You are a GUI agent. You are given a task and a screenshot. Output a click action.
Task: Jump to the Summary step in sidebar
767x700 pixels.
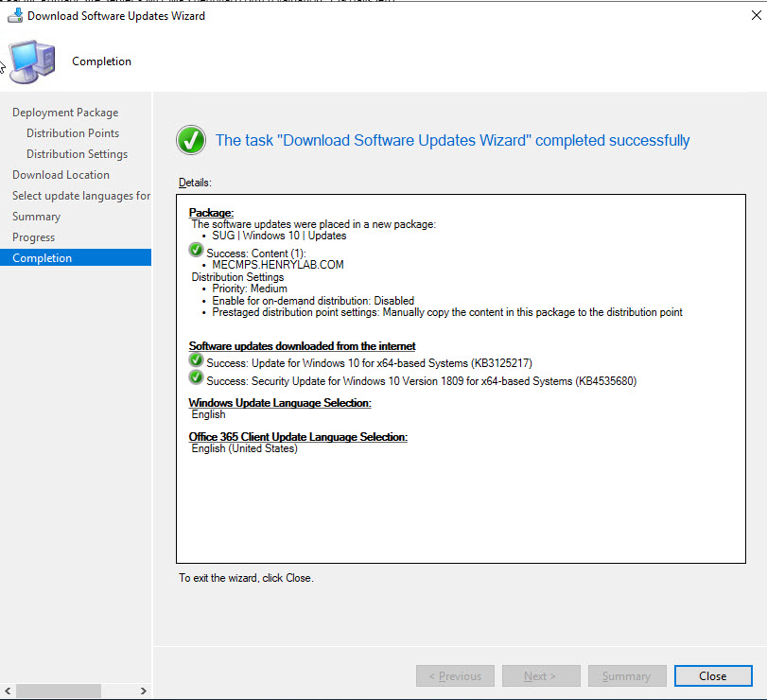(x=36, y=217)
